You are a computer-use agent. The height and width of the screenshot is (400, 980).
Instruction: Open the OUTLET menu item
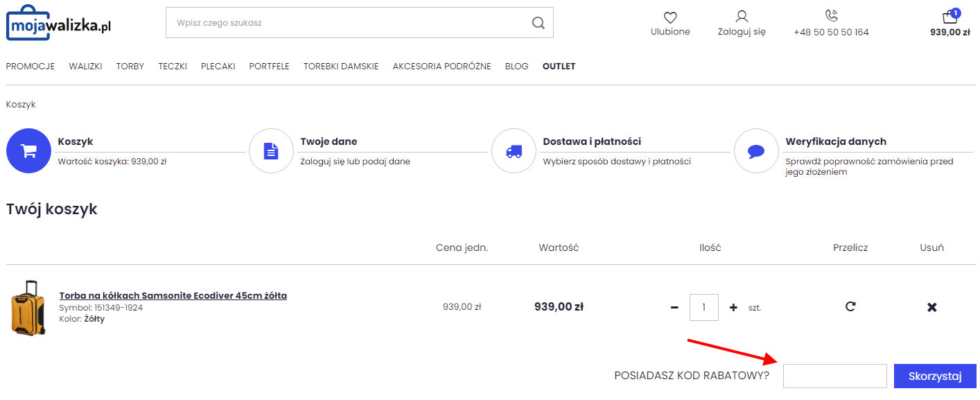(x=559, y=67)
